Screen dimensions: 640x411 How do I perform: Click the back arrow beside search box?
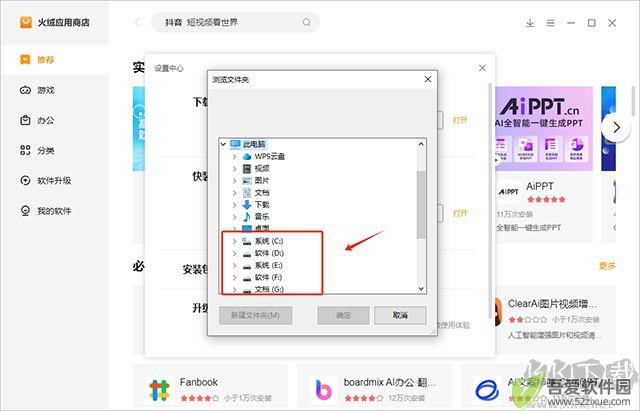(138, 22)
